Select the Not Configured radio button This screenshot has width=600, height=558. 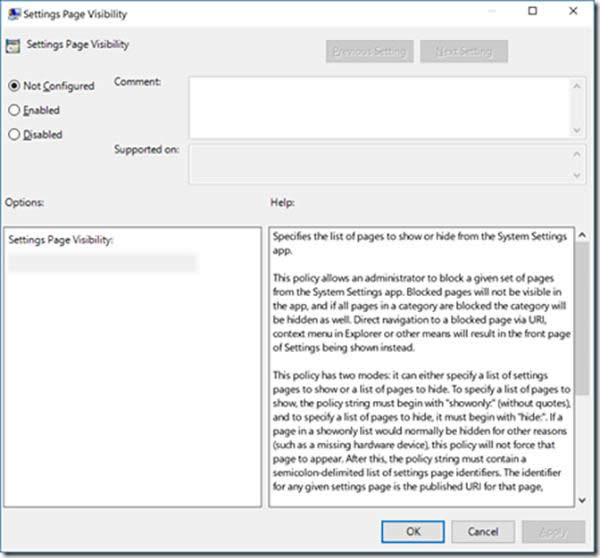click(x=14, y=86)
